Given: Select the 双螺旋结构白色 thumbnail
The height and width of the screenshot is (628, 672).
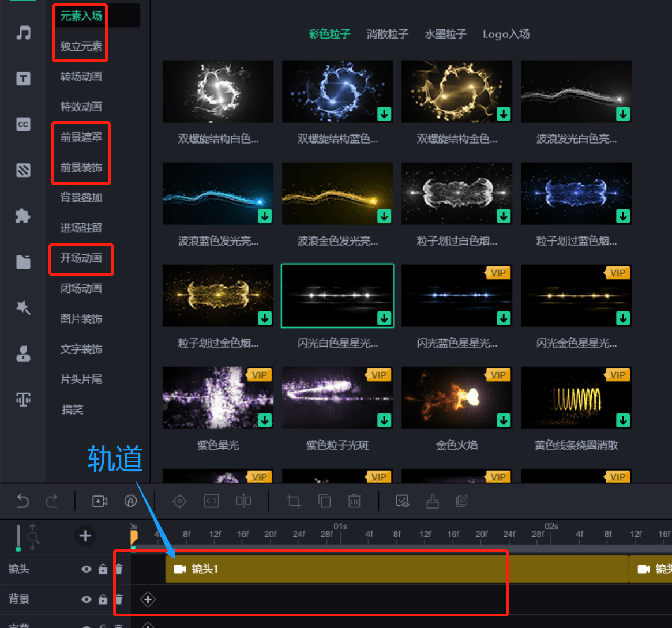Looking at the screenshot, I should 218,91.
